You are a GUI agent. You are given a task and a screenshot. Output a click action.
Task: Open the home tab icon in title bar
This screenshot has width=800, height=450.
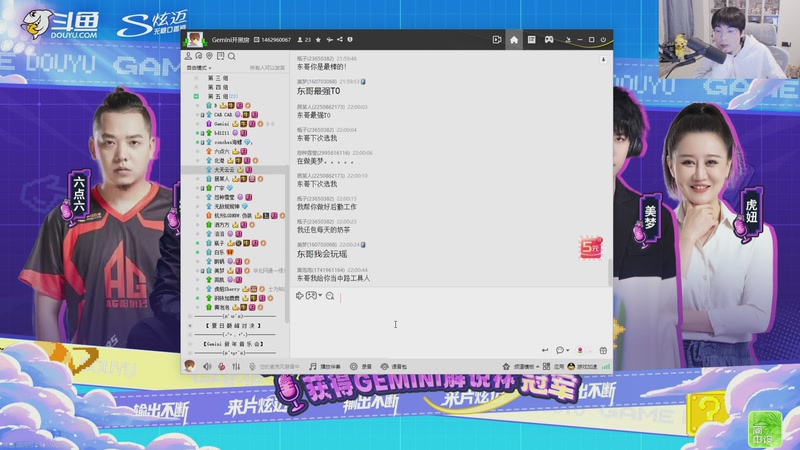click(514, 40)
